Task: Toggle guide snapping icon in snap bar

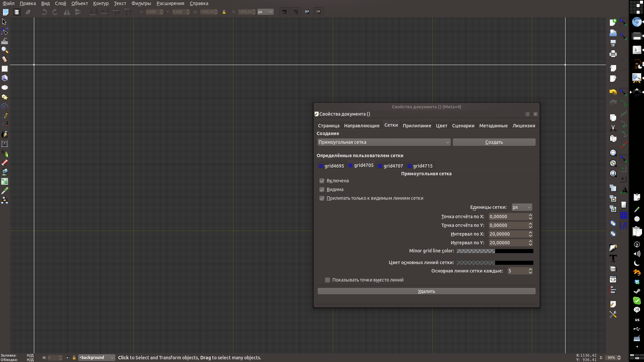Action: coord(624,226)
